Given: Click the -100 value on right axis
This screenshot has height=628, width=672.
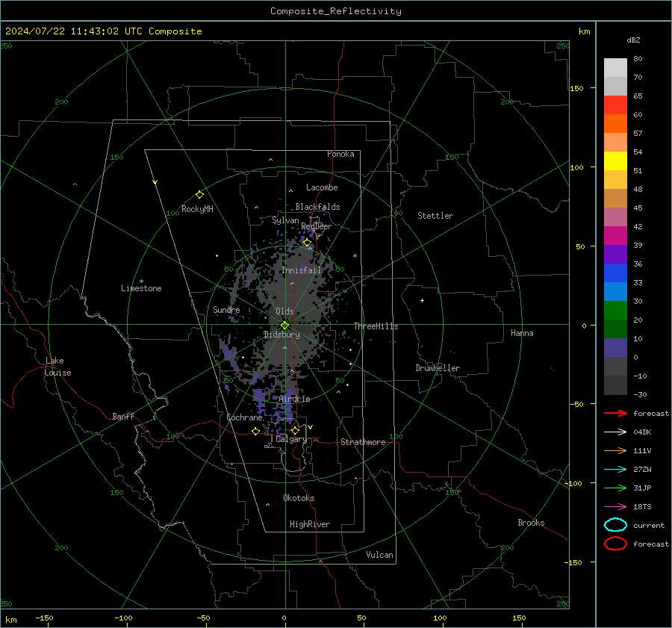Looking at the screenshot, I should coord(573,483).
